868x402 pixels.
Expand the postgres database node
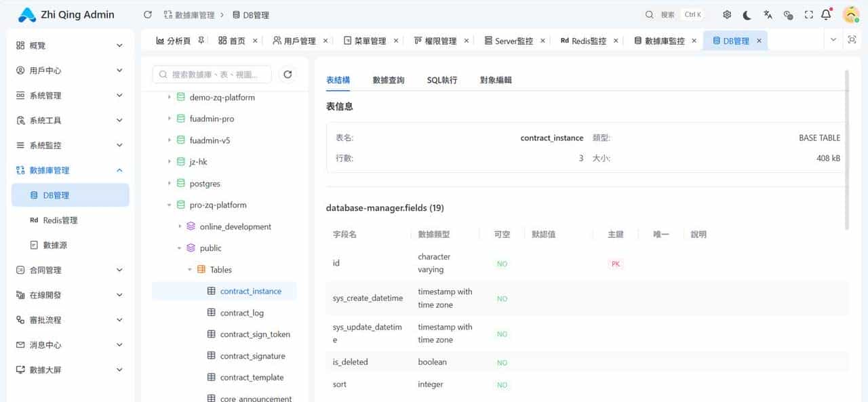[169, 183]
